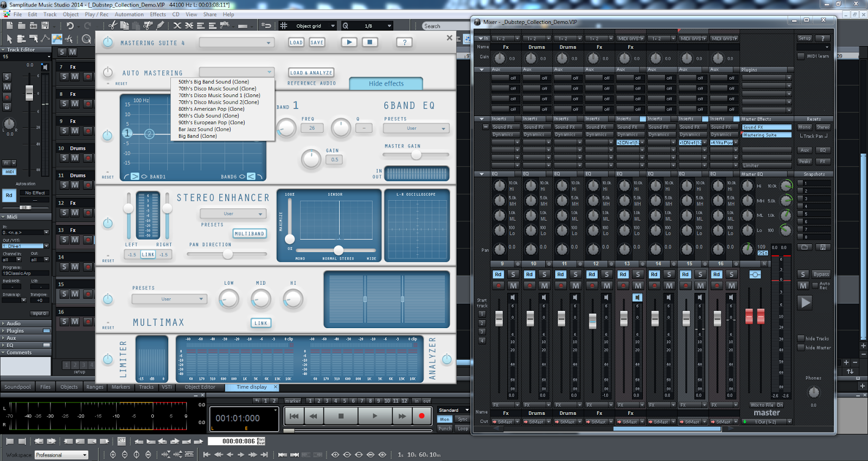Click the Analyzer power icon
The height and width of the screenshot is (461, 868).
click(446, 358)
